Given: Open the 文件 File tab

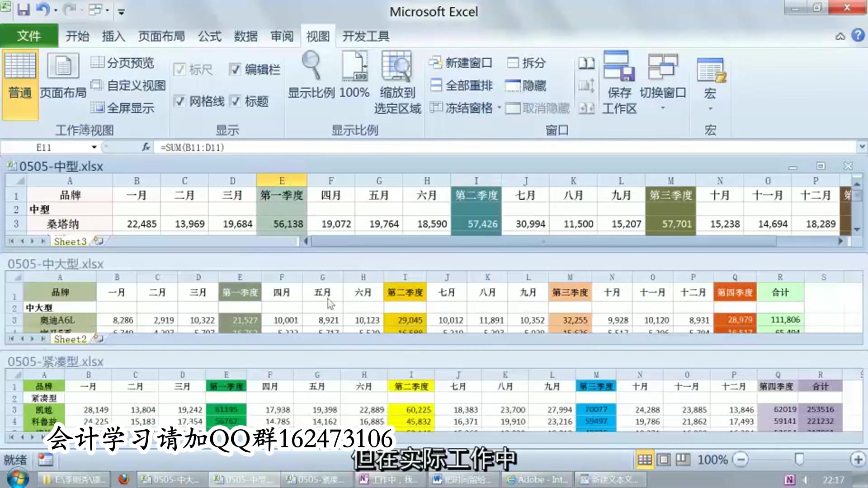Looking at the screenshot, I should tap(29, 36).
